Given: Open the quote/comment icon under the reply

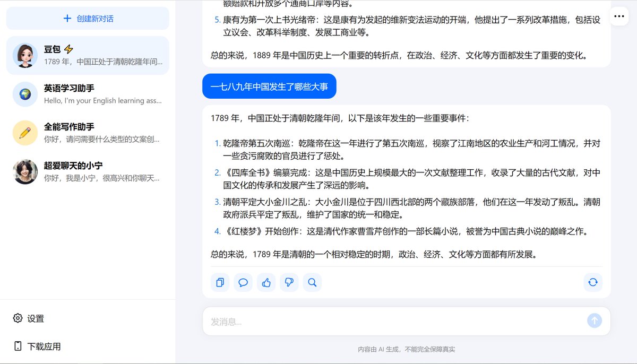Looking at the screenshot, I should 243,282.
